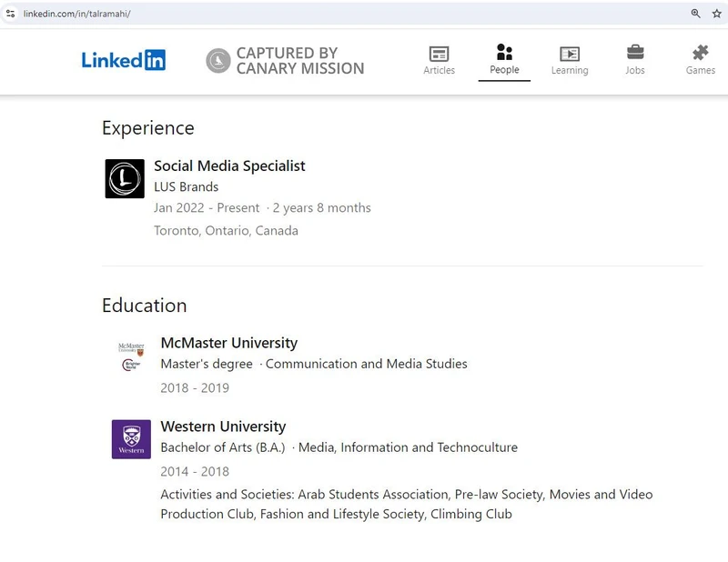
Task: Click the LinkedIn wordmark logo
Action: (x=124, y=60)
